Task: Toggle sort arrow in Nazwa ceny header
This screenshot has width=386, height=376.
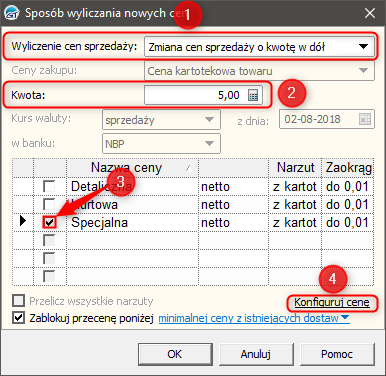Action: click(189, 168)
